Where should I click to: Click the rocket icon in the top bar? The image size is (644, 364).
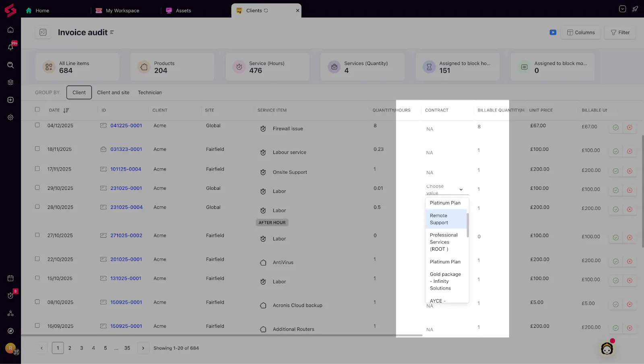[635, 9]
